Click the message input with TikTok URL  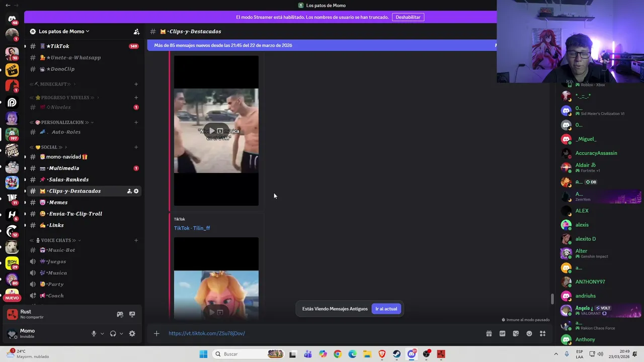click(322, 333)
